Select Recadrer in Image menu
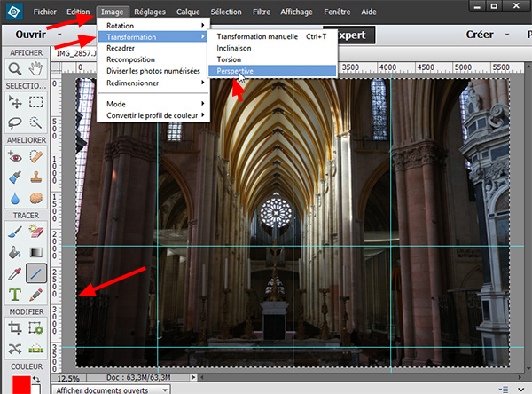 pyautogui.click(x=153, y=48)
